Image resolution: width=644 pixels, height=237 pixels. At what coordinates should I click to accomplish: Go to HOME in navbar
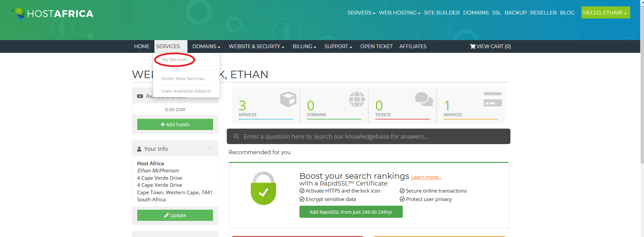click(x=142, y=46)
